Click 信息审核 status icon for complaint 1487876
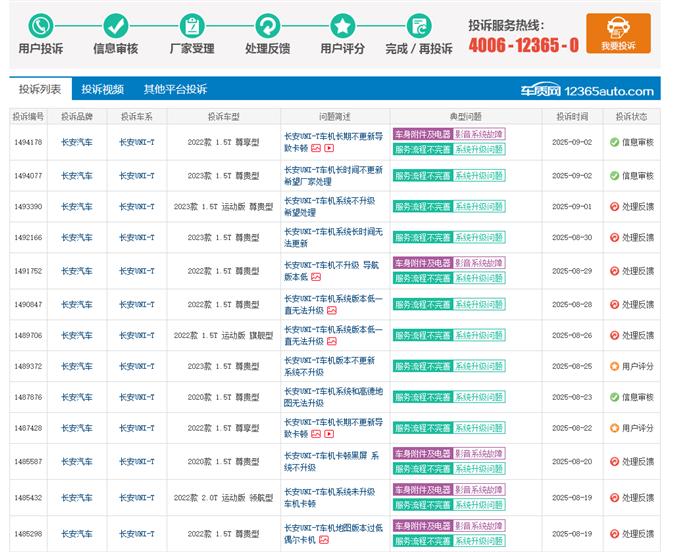 point(614,397)
